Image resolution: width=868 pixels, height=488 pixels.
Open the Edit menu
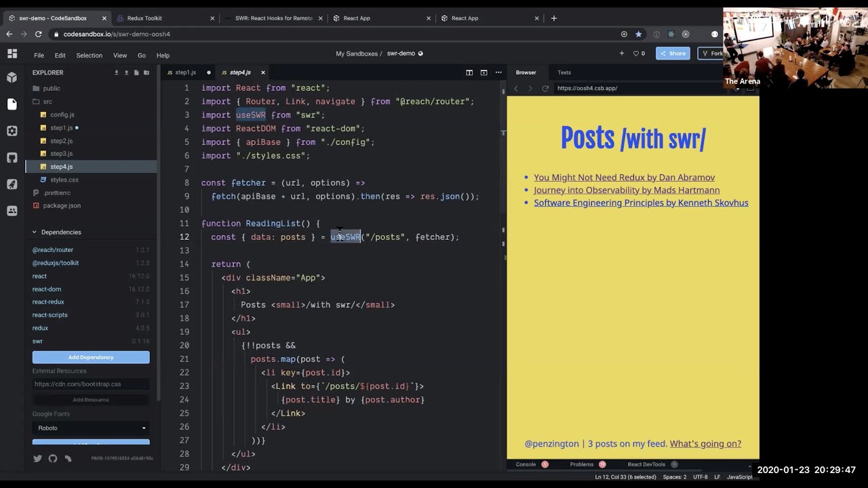tap(60, 56)
